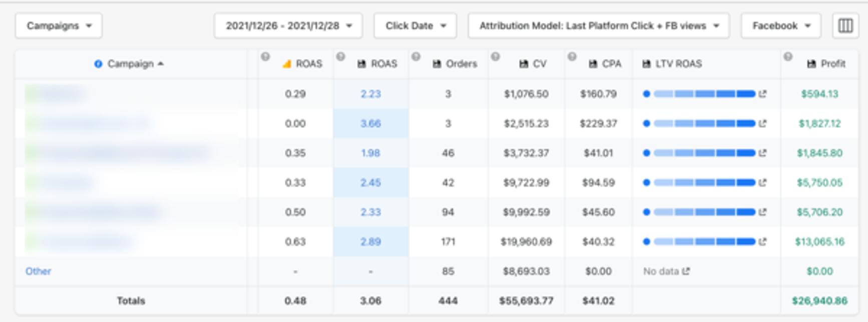Open the Click Date dropdown

click(415, 26)
